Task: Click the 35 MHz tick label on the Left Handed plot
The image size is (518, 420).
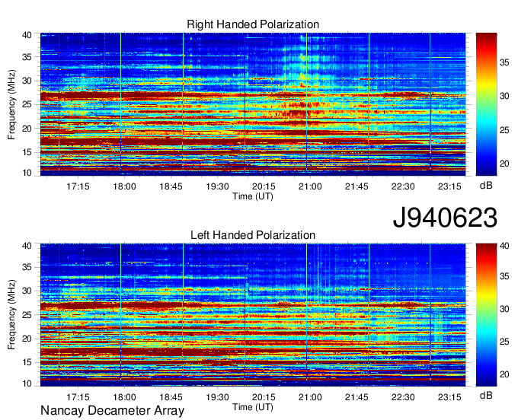Action: pos(27,267)
